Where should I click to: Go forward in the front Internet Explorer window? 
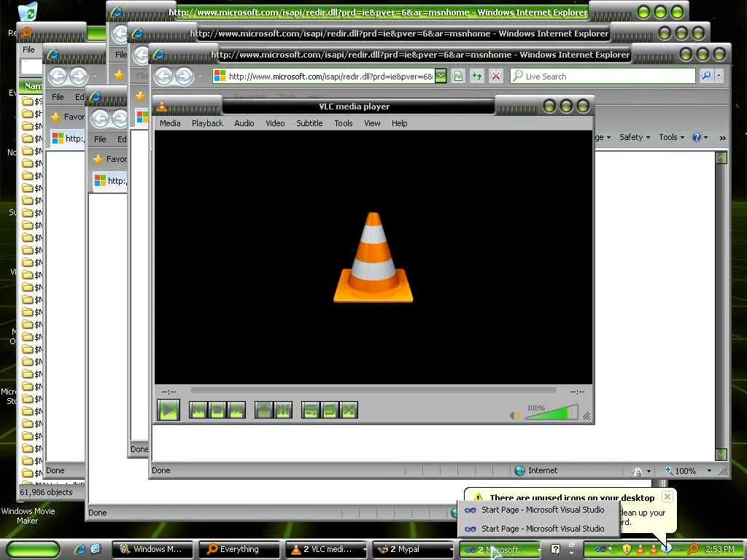point(185,76)
